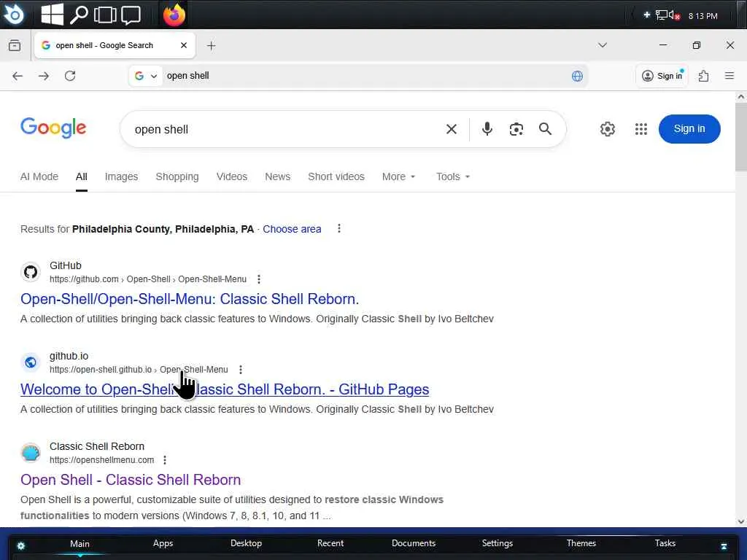This screenshot has width=747, height=560.
Task: Go back with the browser back arrow
Action: [x=18, y=76]
